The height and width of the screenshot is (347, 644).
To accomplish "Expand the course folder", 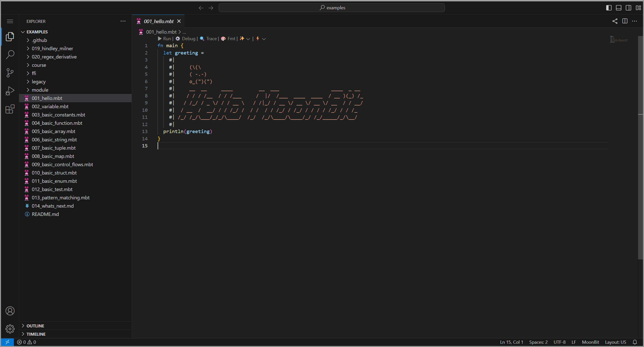I will (75, 65).
